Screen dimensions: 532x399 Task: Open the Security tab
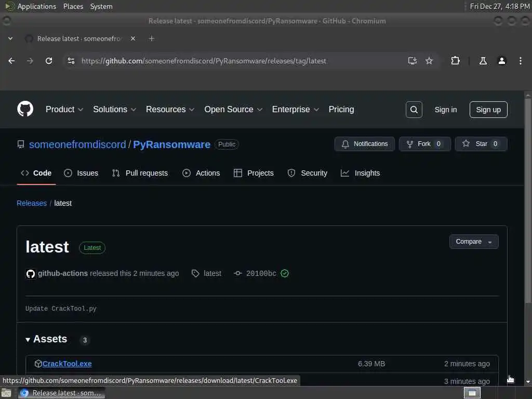click(x=308, y=173)
